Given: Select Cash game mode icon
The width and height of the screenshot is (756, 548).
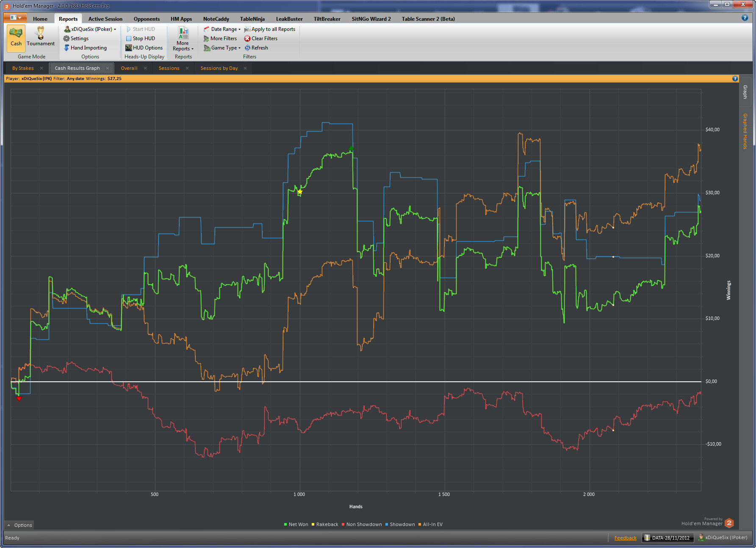Looking at the screenshot, I should (16, 37).
